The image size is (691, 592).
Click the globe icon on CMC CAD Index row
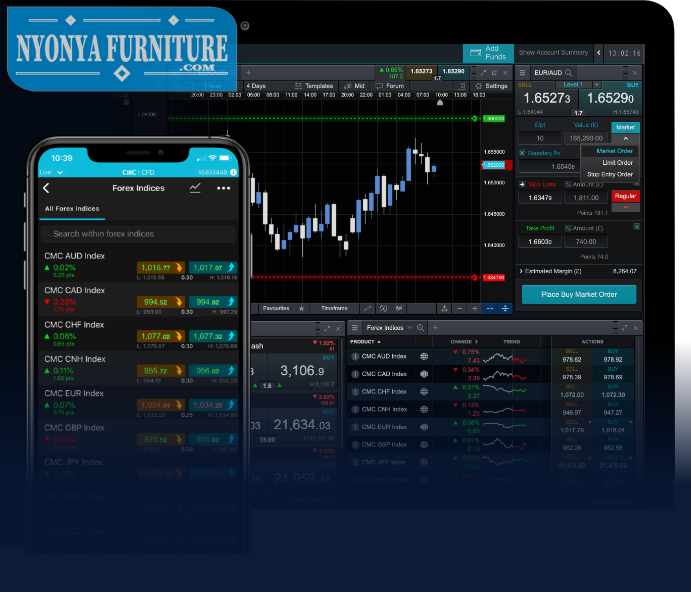click(x=424, y=374)
